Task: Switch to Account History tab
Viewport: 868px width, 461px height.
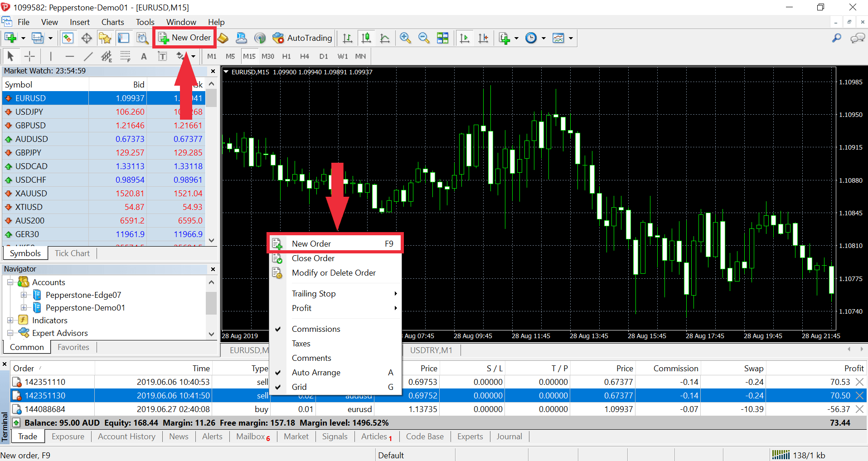Action: (x=126, y=437)
